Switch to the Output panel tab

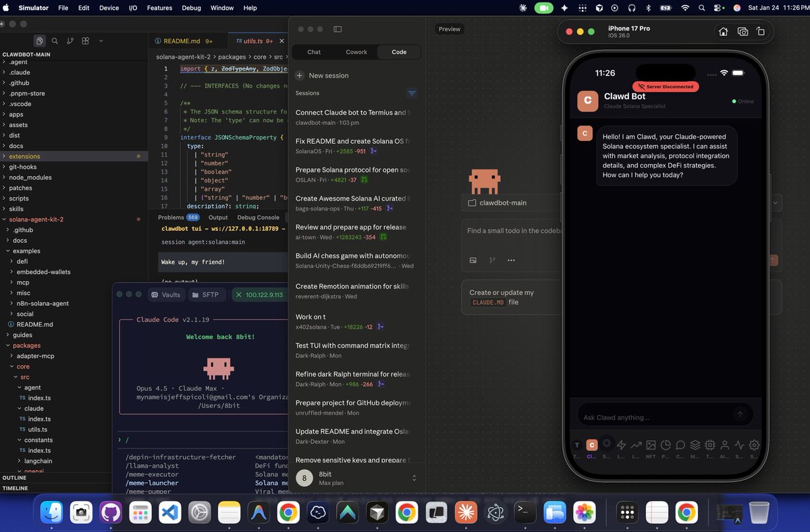point(218,217)
